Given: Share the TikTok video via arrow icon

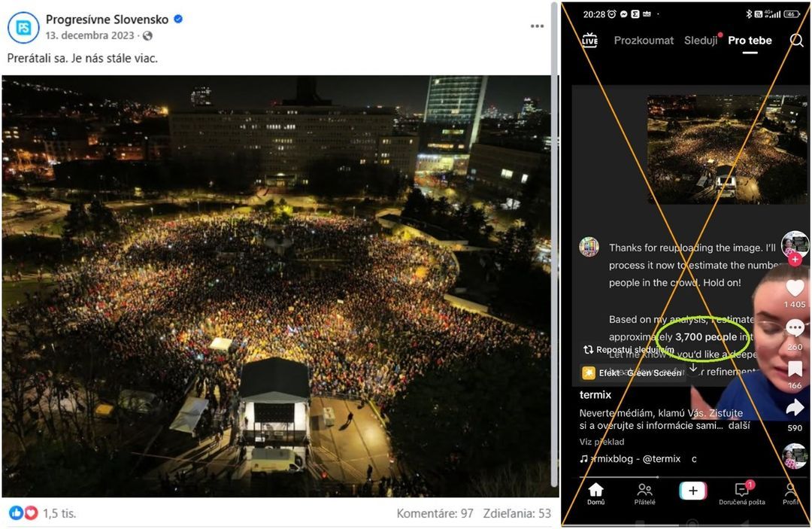Looking at the screenshot, I should pos(795,408).
